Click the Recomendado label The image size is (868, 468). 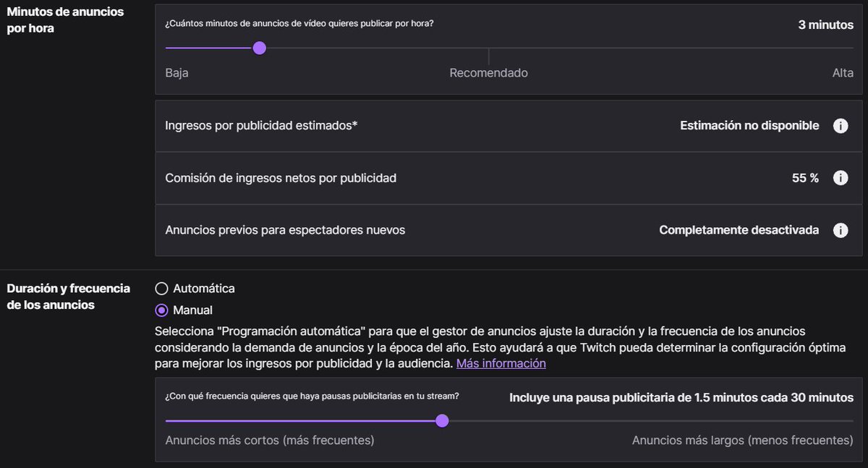489,73
